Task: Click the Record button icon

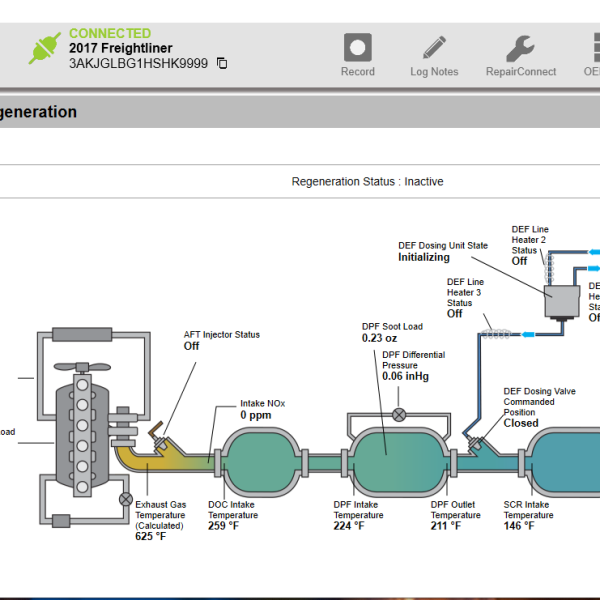Action: point(357,47)
